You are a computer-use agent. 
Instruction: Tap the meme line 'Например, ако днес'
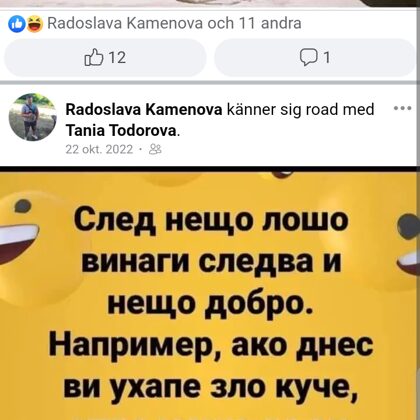(x=210, y=348)
